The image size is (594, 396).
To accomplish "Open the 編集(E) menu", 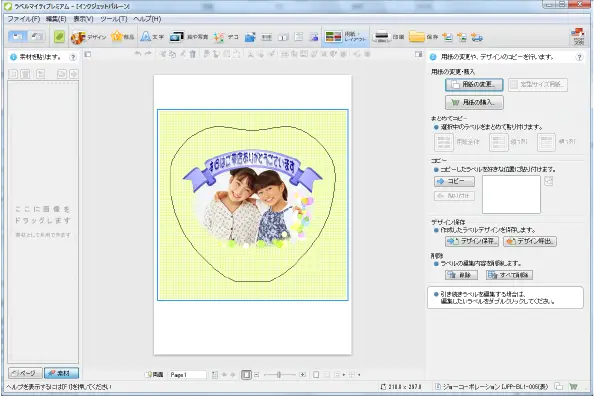I will (x=56, y=19).
